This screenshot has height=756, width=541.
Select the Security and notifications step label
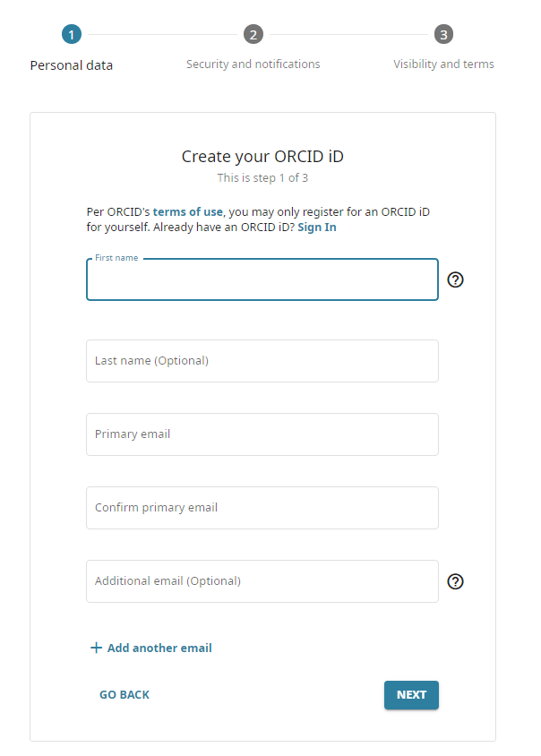coord(253,64)
